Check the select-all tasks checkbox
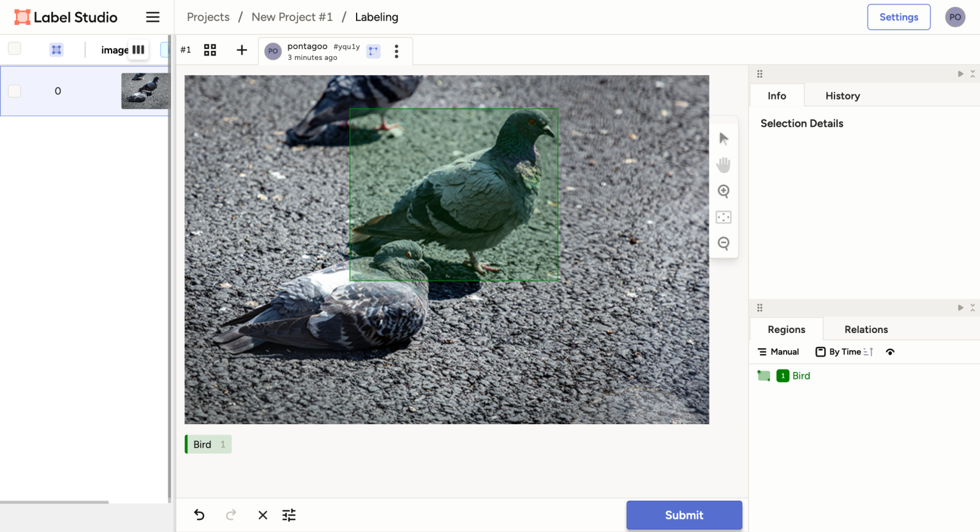Screen dimensions: 980x532 [x=15, y=49]
